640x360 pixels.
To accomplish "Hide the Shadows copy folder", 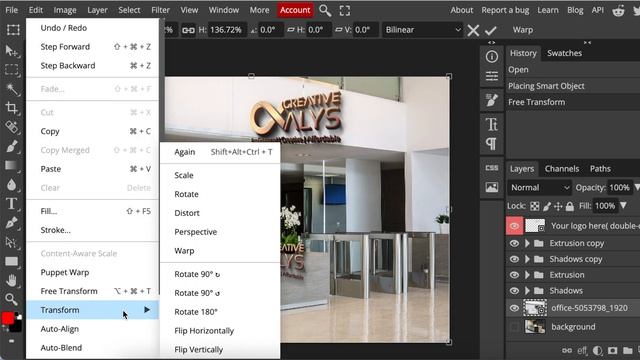I will pos(514,259).
